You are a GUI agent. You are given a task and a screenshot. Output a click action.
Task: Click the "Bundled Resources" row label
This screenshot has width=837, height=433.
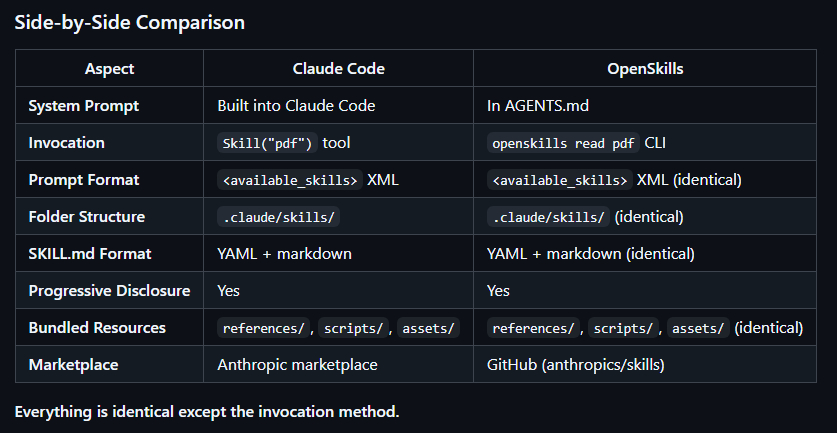97,327
